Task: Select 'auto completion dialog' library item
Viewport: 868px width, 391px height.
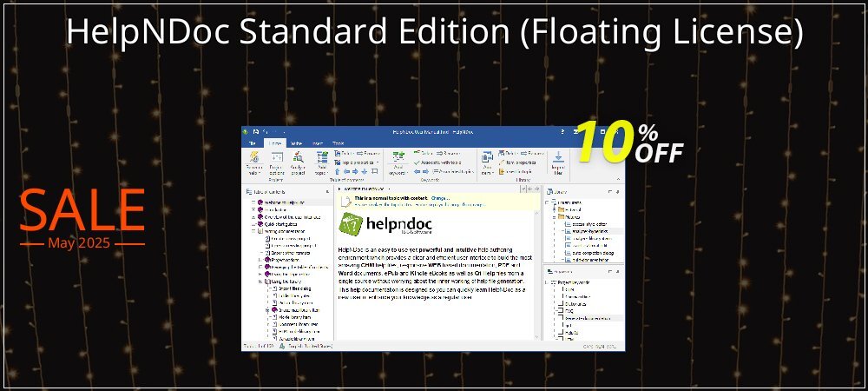Action: pyautogui.click(x=591, y=253)
